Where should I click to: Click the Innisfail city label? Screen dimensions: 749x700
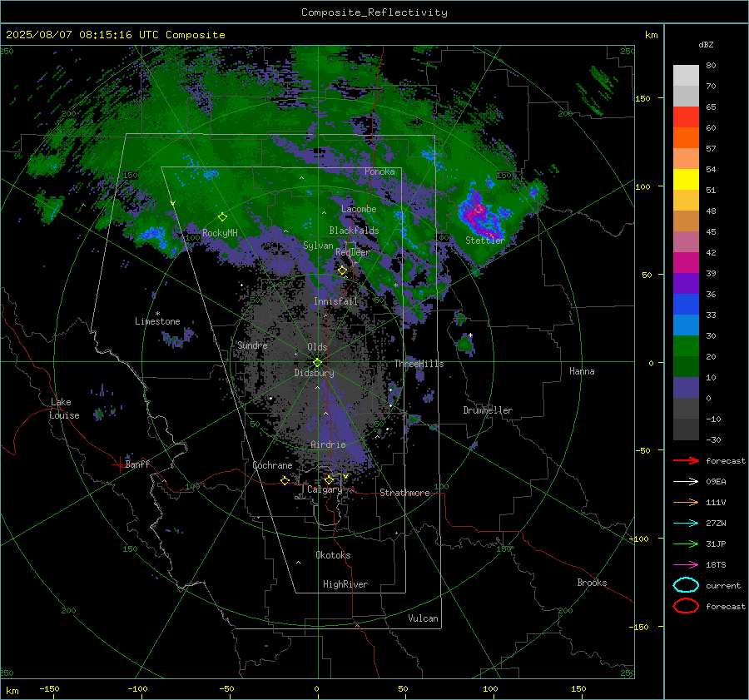coord(335,301)
